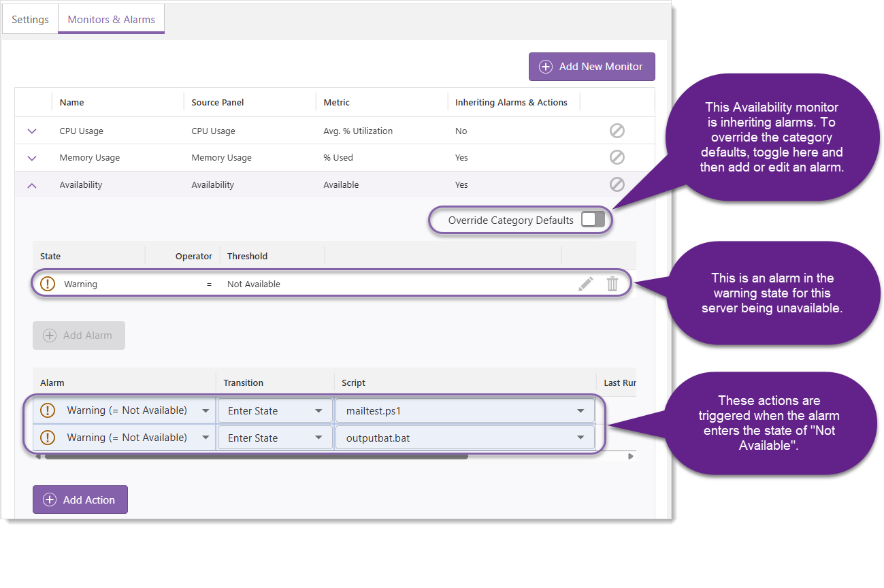
Task: Edit the Warning alarm using the pencil icon
Action: [x=586, y=283]
